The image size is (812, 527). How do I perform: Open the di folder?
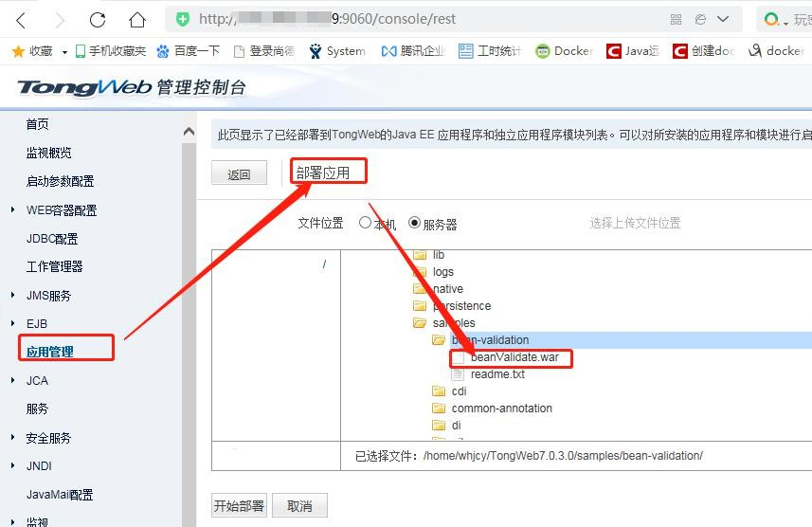(456, 426)
